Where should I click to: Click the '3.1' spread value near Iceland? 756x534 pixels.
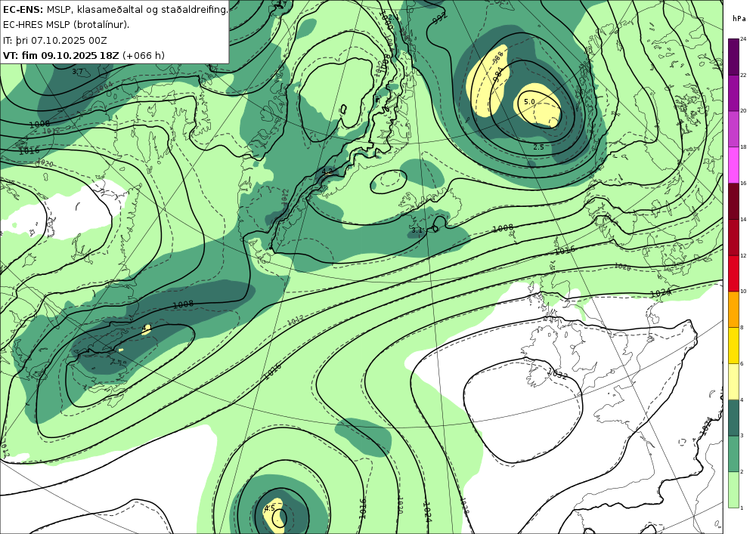tap(417, 230)
